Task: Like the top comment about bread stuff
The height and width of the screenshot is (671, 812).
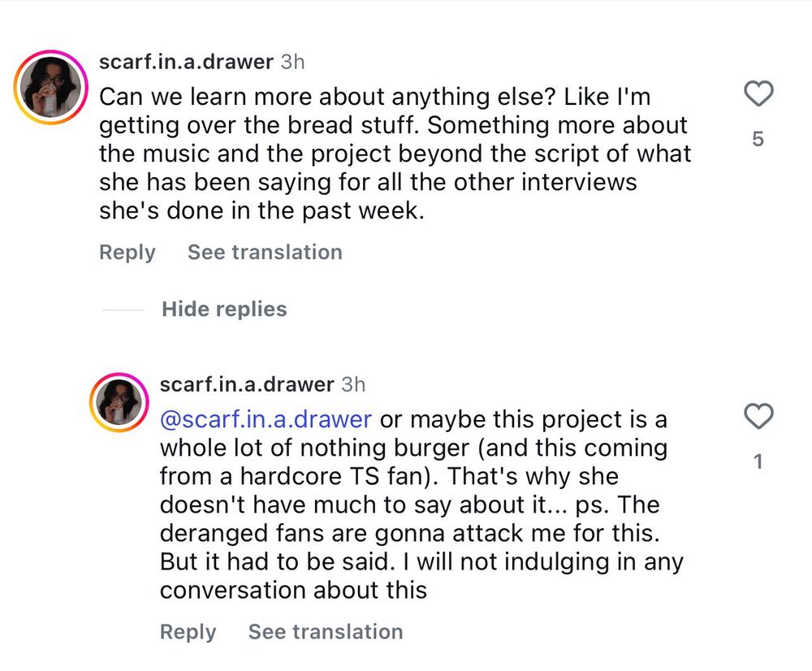Action: coord(758,96)
